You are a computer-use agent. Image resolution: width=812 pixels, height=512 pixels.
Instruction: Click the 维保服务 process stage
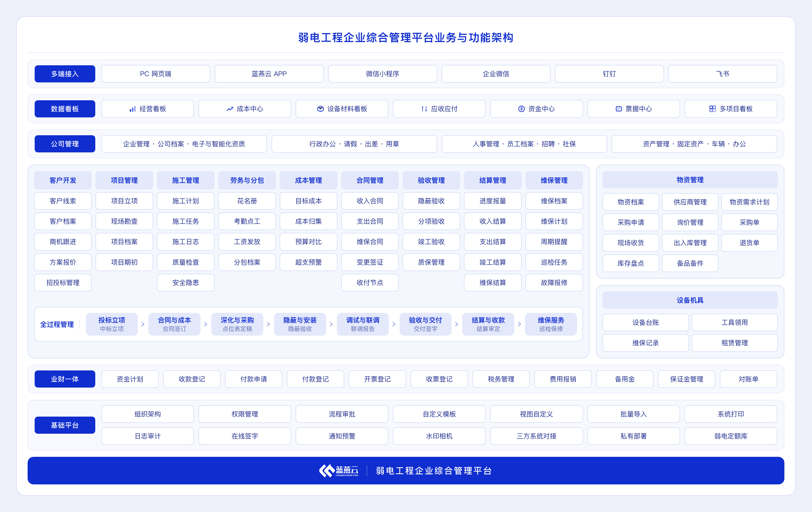pyautogui.click(x=551, y=324)
